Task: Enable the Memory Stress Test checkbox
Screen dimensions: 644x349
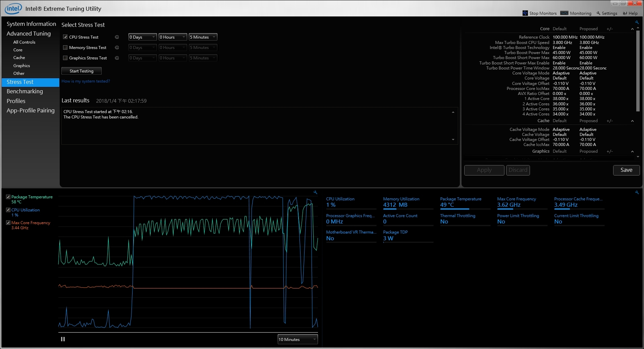Action: point(65,48)
